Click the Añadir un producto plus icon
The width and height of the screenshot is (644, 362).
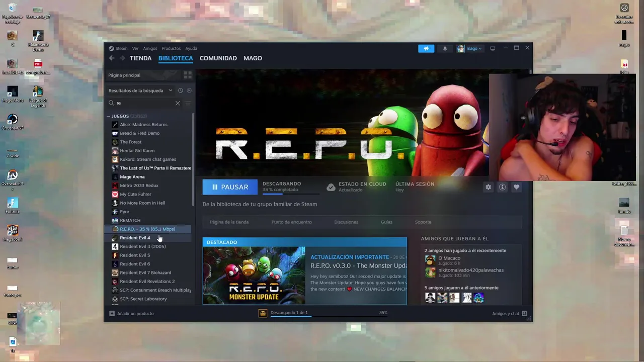tap(112, 313)
